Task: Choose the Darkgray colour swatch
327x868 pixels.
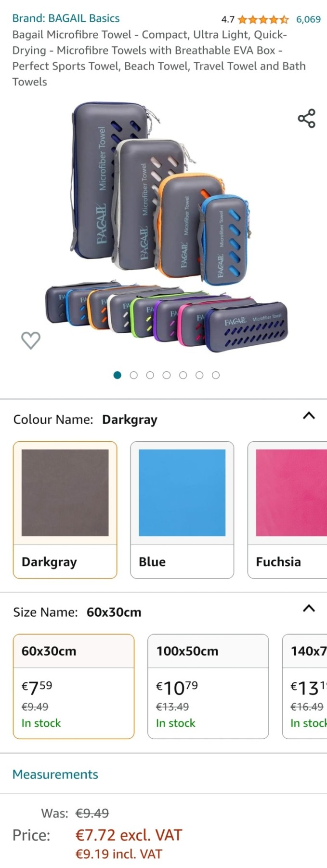Action: tap(65, 510)
